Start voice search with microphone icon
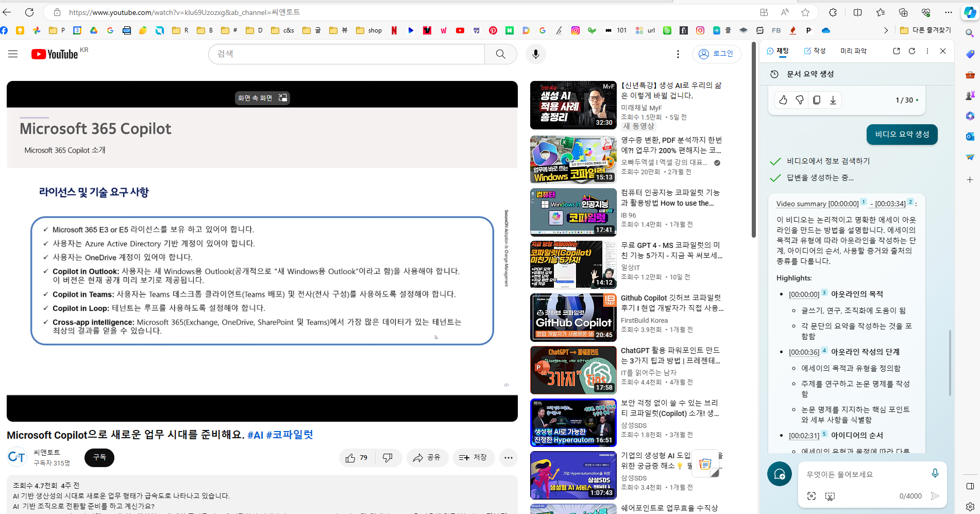The height and width of the screenshot is (514, 980). pyautogui.click(x=536, y=54)
